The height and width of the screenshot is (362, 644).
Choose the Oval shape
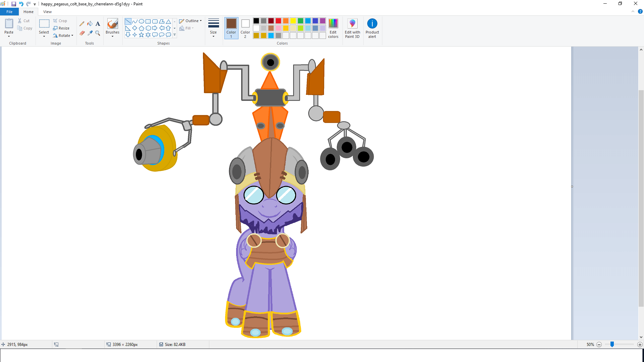point(141,21)
